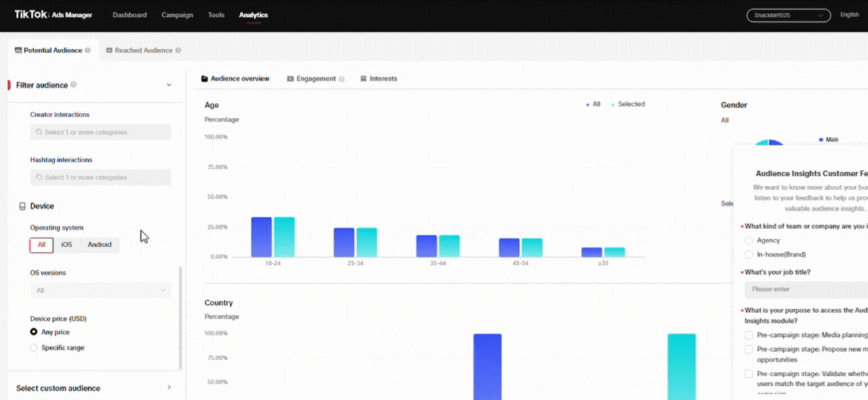
Task: Click search icon in Hashtag interactions field
Action: pyautogui.click(x=39, y=177)
